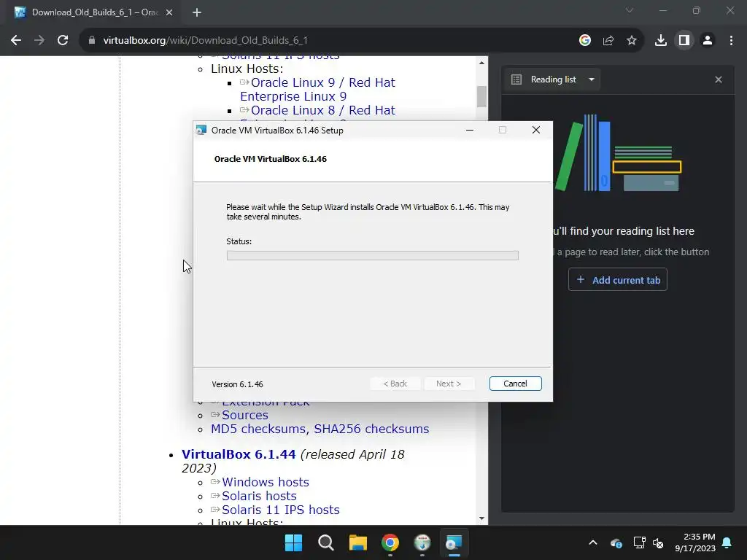Image resolution: width=747 pixels, height=560 pixels.
Task: Open Windows hosts link for 6.1.44
Action: 266,483
